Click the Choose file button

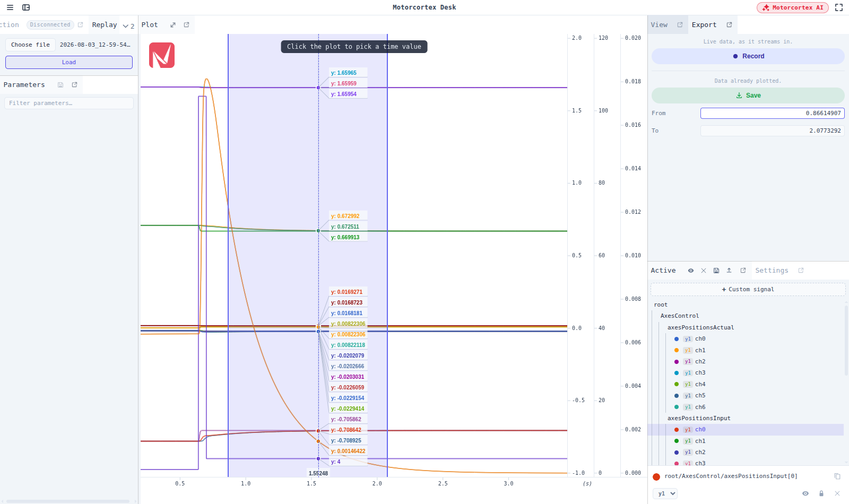pyautogui.click(x=30, y=45)
